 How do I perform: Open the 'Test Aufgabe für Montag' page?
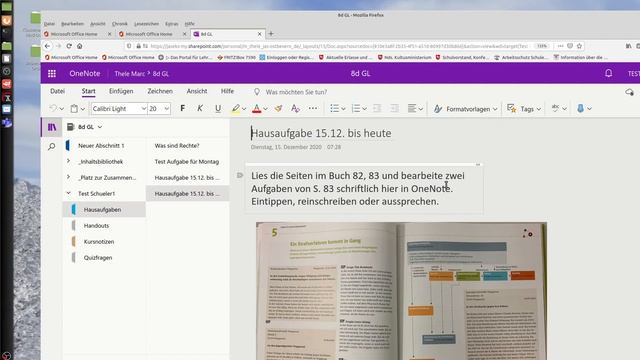coord(187,162)
